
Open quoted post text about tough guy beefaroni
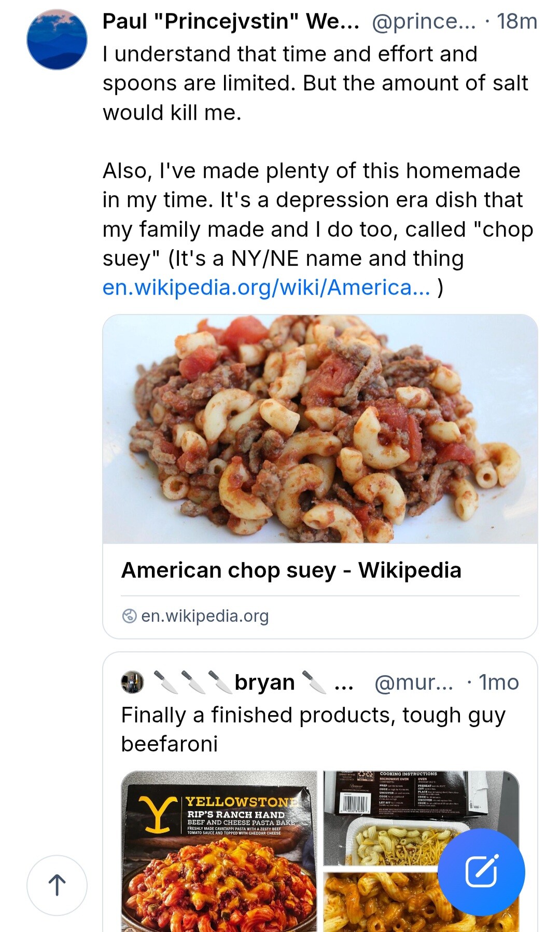click(313, 729)
